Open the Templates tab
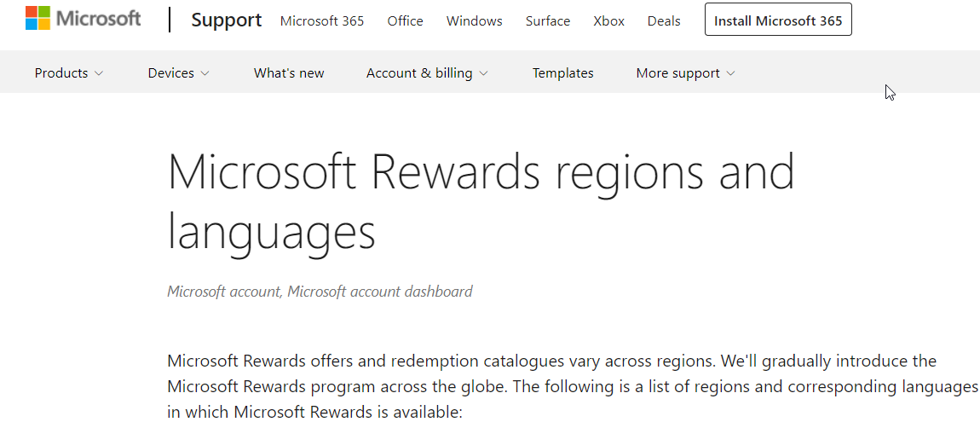This screenshot has height=422, width=980. coord(563,73)
